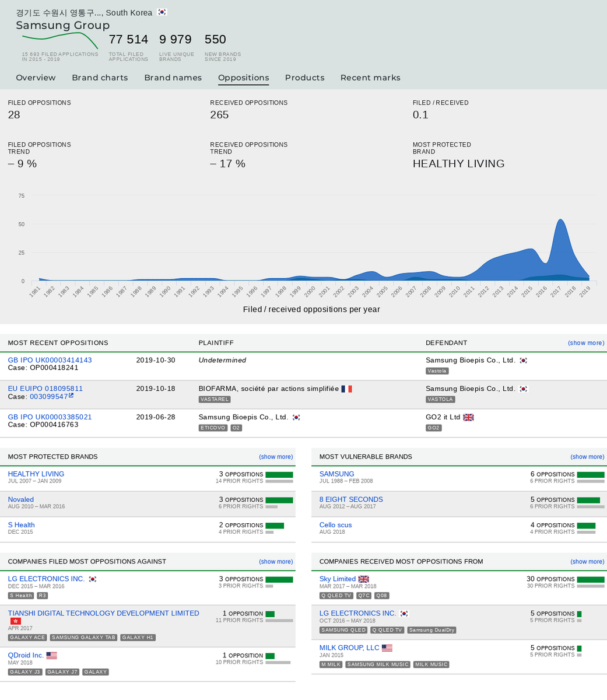Click external link icon beside case 003099547

click(x=71, y=395)
